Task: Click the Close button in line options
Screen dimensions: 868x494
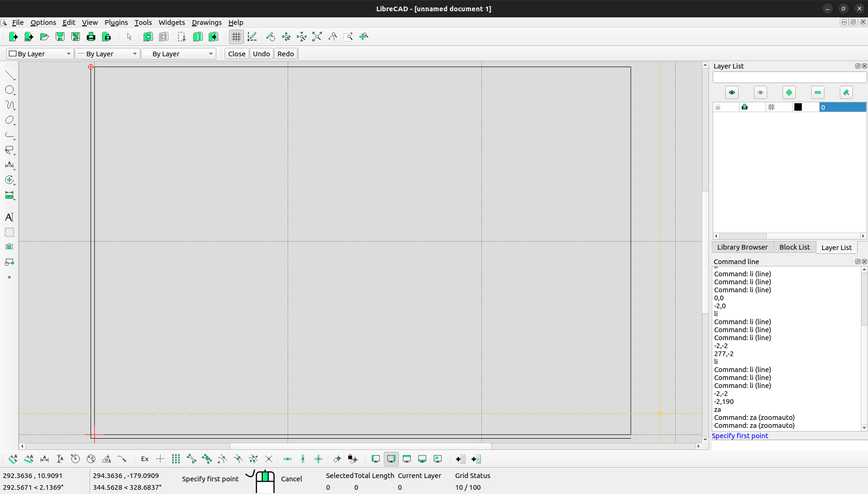Action: [237, 54]
